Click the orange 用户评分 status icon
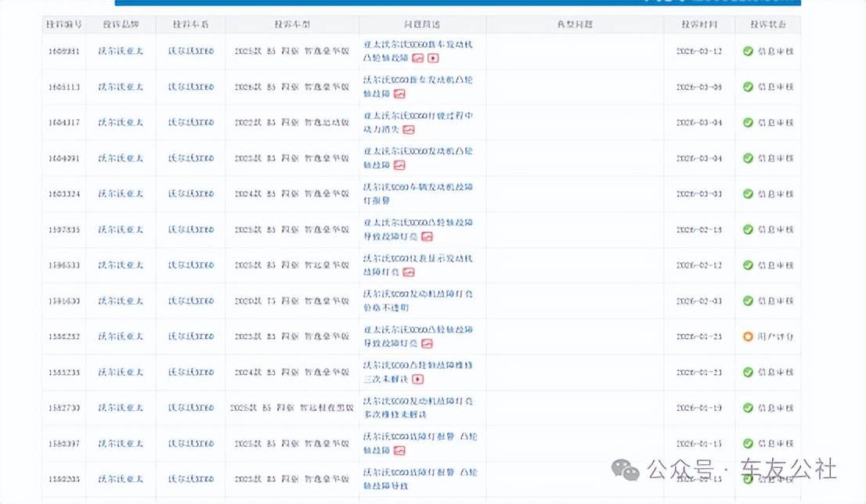 point(748,337)
